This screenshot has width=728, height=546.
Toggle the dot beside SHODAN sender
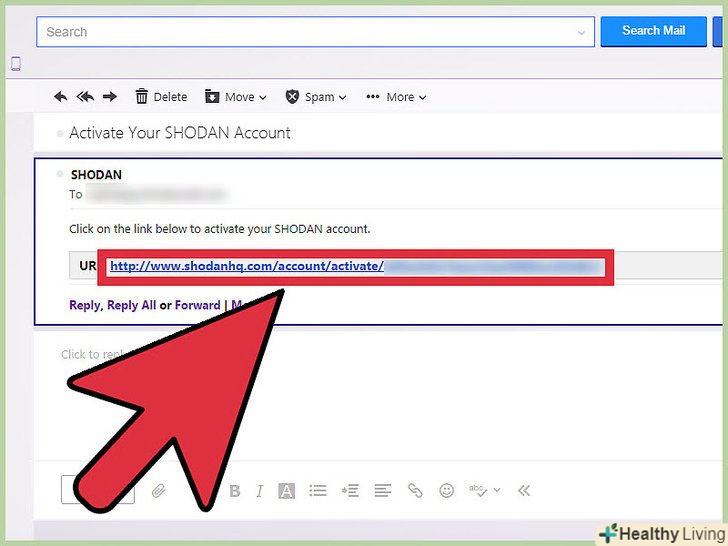coord(59,174)
